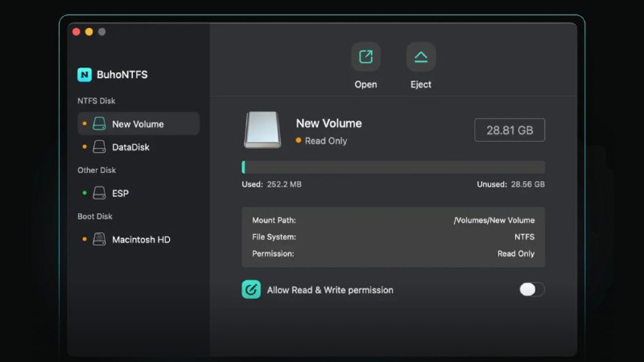
Task: Select New Volume in the sidebar
Action: (x=138, y=124)
